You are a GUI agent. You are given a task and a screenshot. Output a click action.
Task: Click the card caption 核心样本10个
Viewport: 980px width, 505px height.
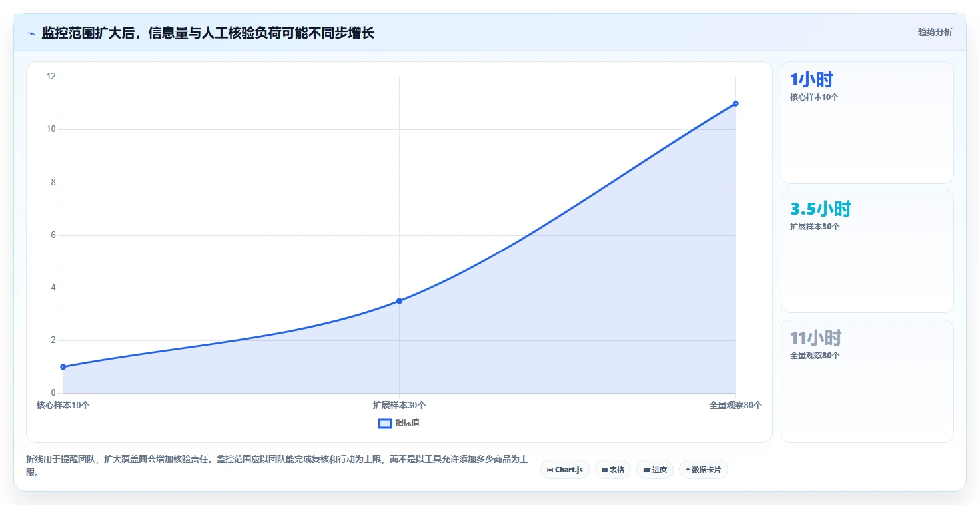click(x=814, y=97)
